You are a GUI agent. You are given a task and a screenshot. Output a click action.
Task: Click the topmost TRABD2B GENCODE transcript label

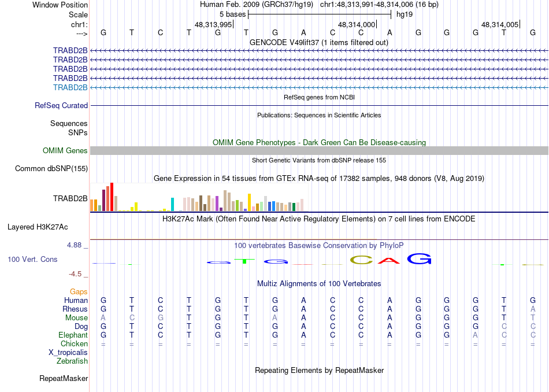[x=70, y=50]
